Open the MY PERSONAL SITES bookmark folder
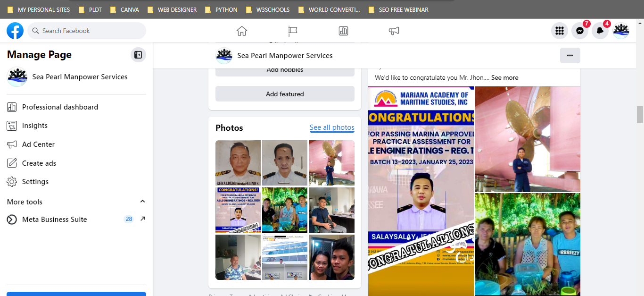The image size is (644, 296). (x=39, y=9)
